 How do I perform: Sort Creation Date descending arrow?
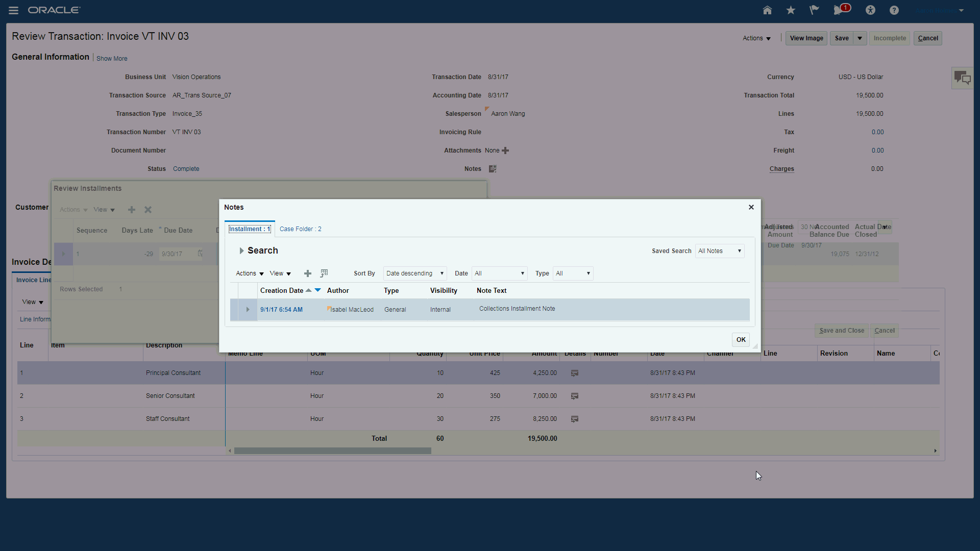point(317,290)
